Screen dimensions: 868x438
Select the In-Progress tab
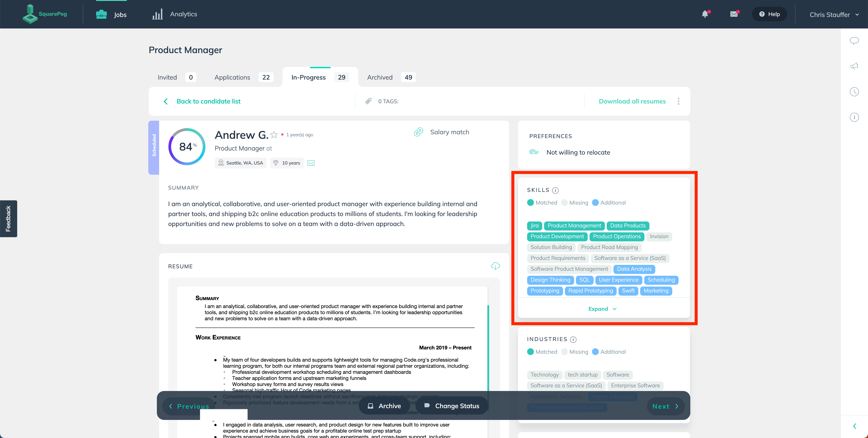tap(320, 77)
